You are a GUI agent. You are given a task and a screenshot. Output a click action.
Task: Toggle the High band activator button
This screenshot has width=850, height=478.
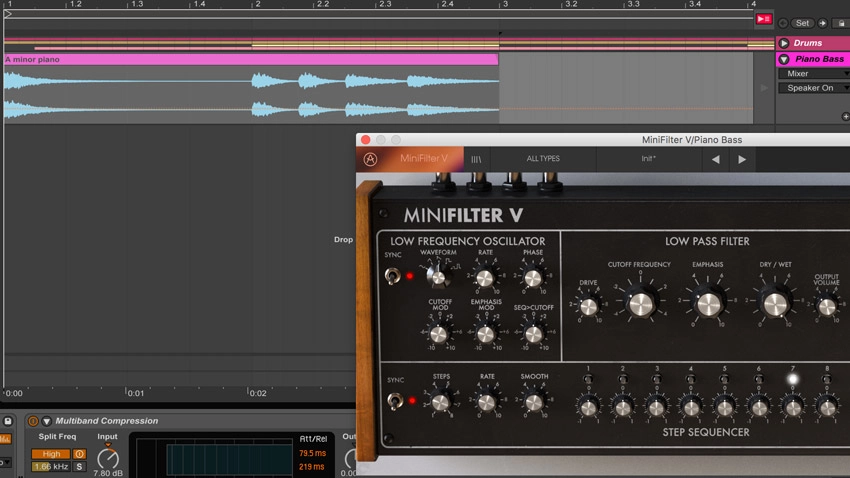tap(79, 454)
